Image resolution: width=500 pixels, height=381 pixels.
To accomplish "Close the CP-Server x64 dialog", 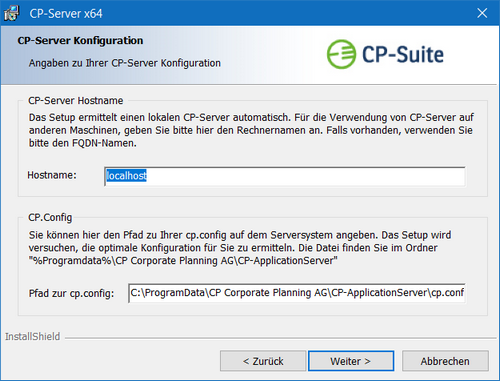I will coord(482,13).
